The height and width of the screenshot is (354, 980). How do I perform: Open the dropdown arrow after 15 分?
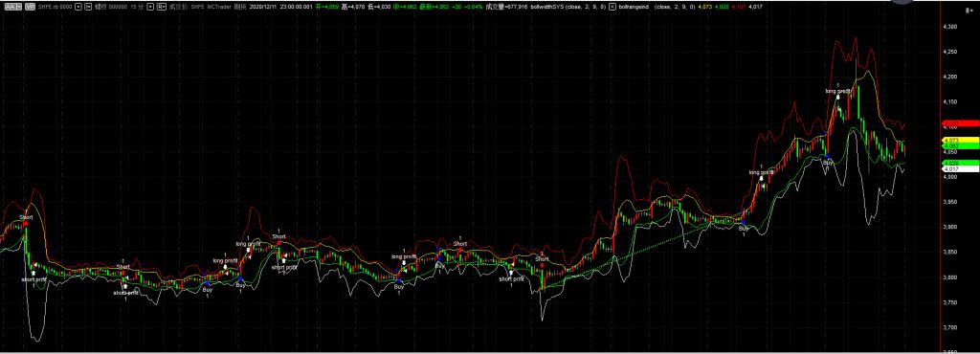point(150,7)
